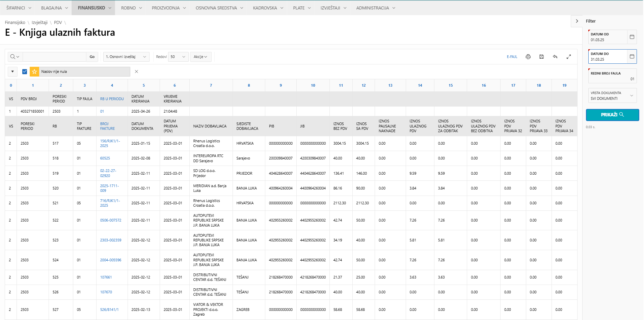Click the save report icon
The width and height of the screenshot is (644, 320).
coord(541,57)
